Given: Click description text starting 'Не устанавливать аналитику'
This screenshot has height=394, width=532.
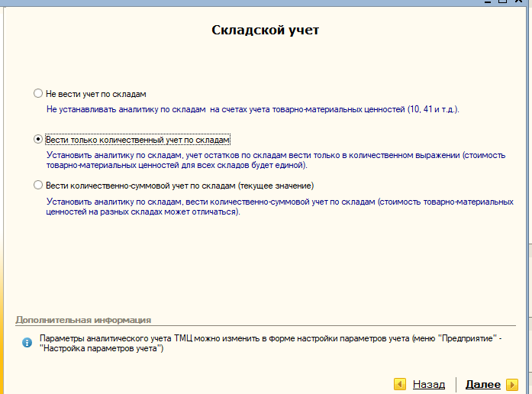Looking at the screenshot, I should [253, 110].
